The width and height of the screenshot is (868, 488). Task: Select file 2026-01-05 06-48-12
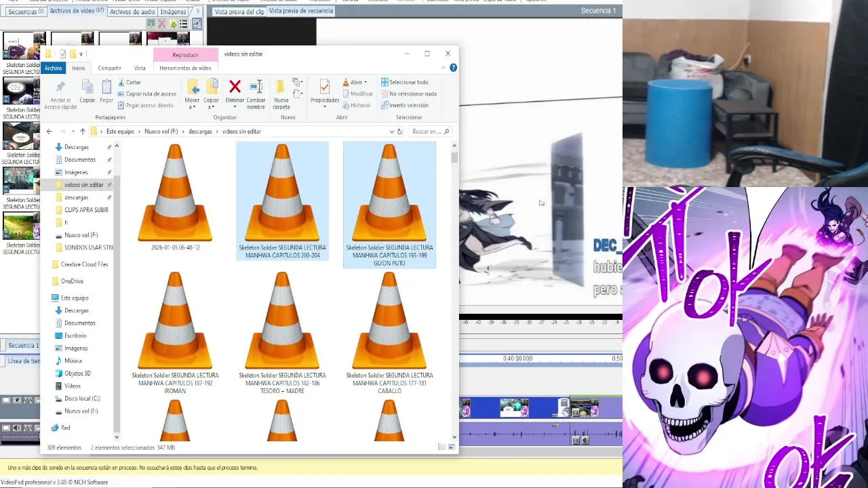click(175, 197)
